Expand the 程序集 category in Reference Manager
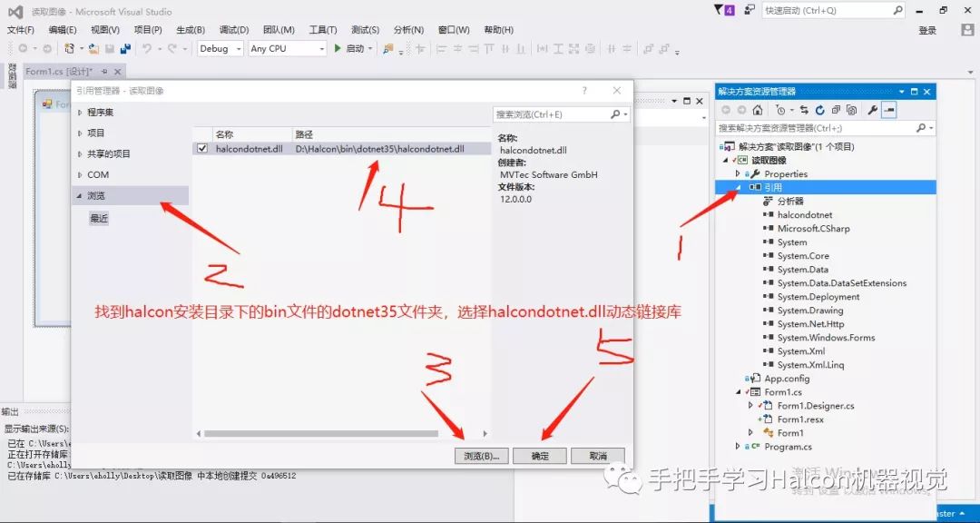Viewport: 980px width, 523px height. [x=79, y=113]
